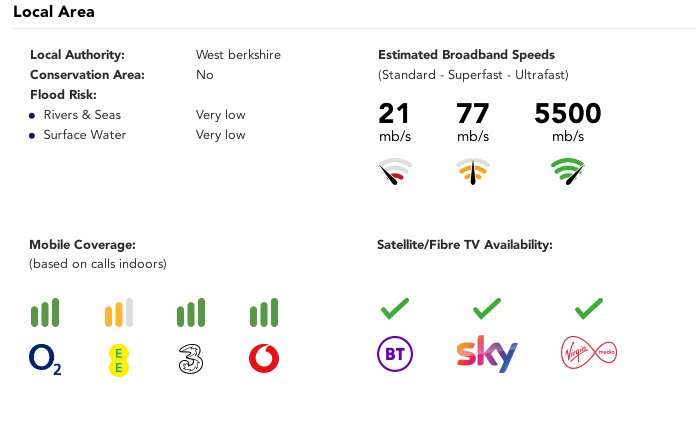Click the EE orange signal bars
The height and width of the screenshot is (447, 696).
tap(119, 313)
